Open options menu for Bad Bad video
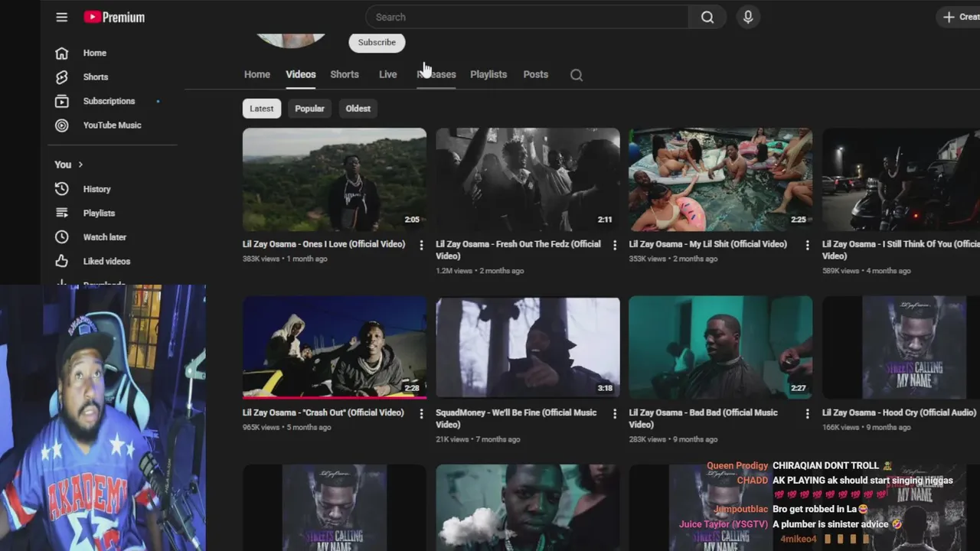The image size is (980, 551). (x=807, y=413)
